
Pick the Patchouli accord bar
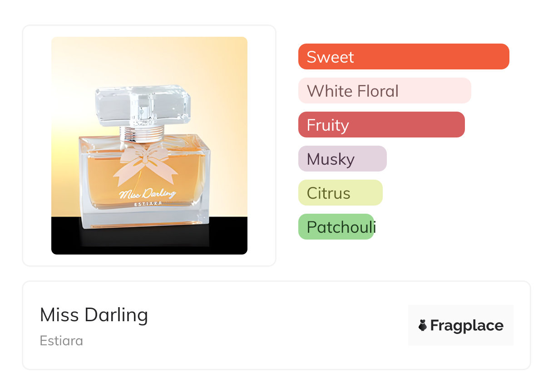pos(336,227)
